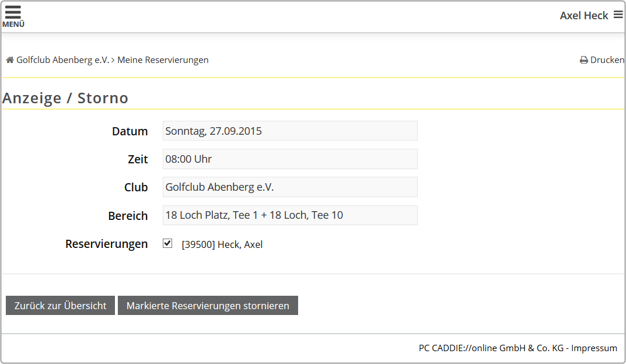Image resolution: width=626 pixels, height=364 pixels.
Task: Focus the Bereich field with 18 Loch Platz
Action: pyautogui.click(x=290, y=215)
